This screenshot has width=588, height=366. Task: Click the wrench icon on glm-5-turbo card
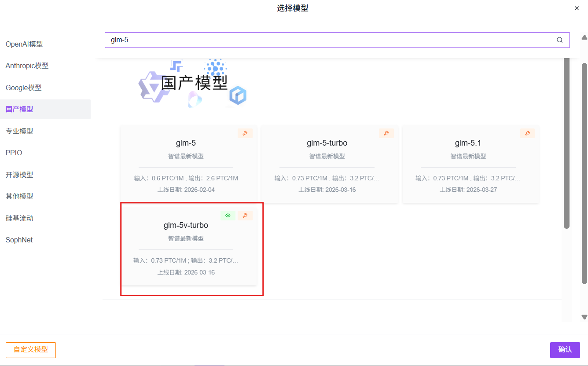[386, 133]
